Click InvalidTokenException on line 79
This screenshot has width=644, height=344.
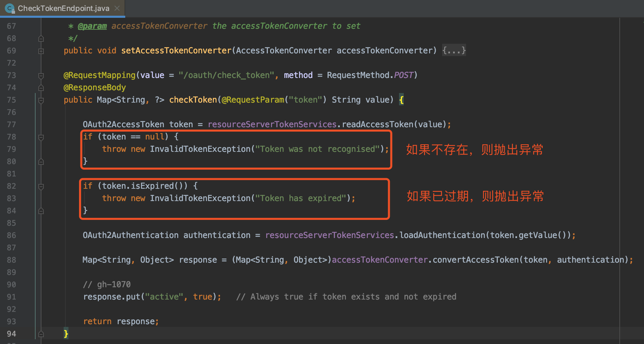coord(200,149)
